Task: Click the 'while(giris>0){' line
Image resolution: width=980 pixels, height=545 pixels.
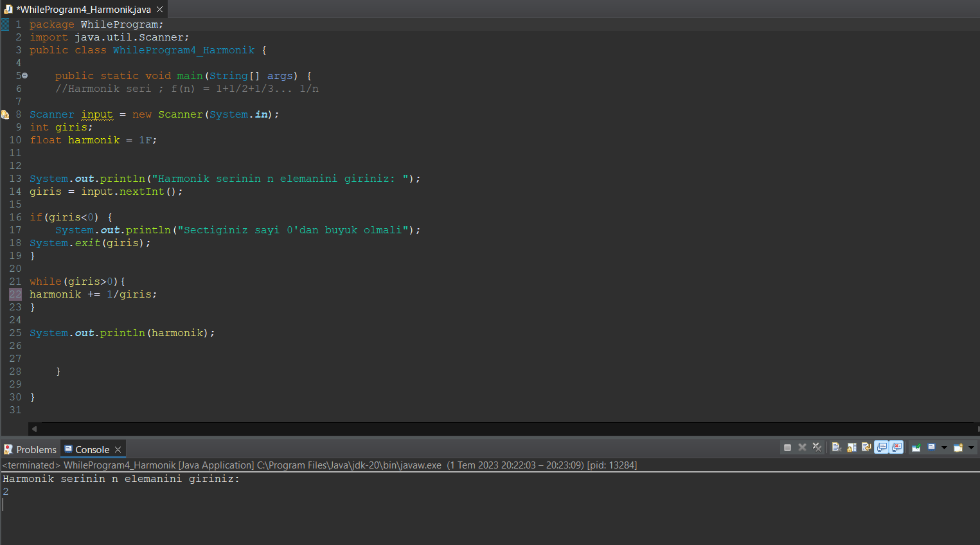Action: pos(78,281)
